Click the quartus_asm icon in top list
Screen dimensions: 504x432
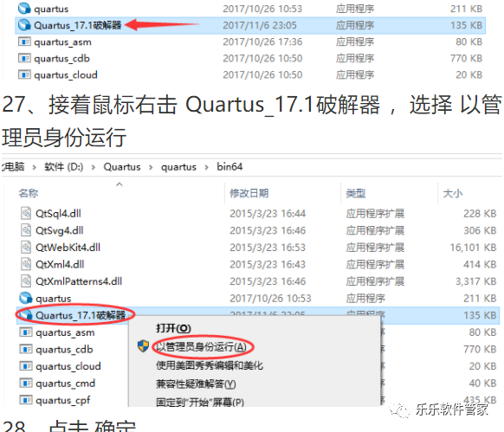pyautogui.click(x=24, y=42)
